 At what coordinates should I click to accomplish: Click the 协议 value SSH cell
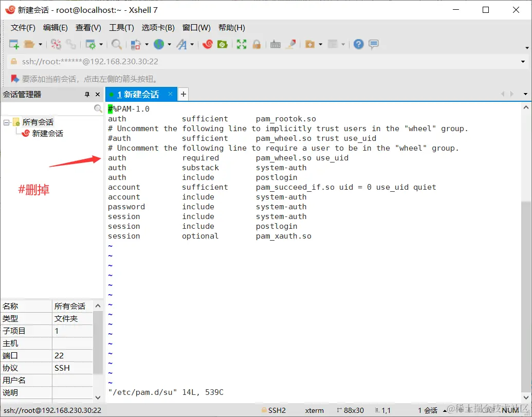72,368
